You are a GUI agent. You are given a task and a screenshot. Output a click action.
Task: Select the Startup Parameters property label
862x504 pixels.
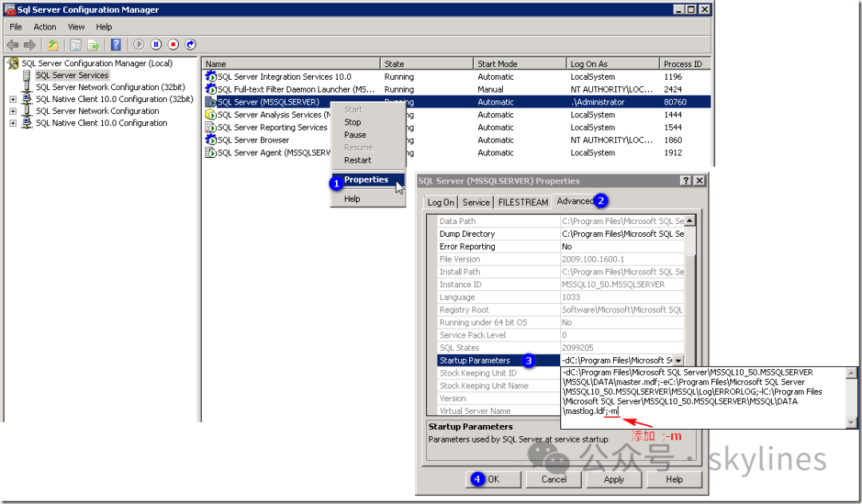474,360
